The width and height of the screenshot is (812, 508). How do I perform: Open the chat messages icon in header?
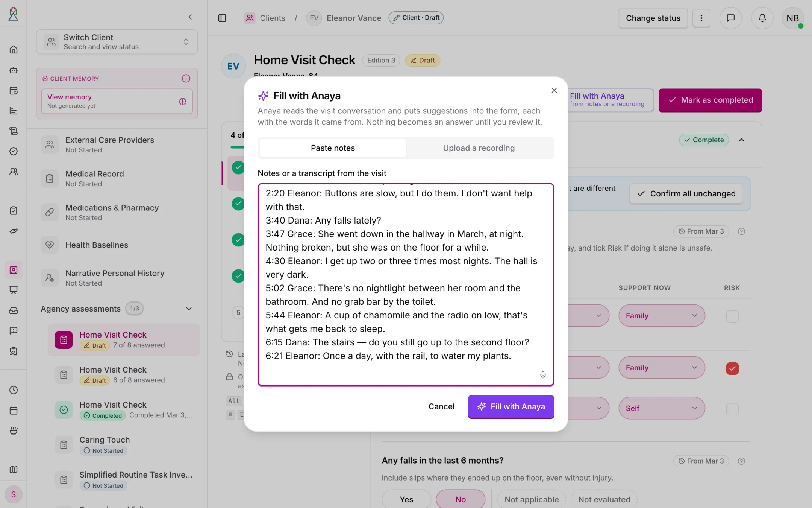pyautogui.click(x=730, y=18)
